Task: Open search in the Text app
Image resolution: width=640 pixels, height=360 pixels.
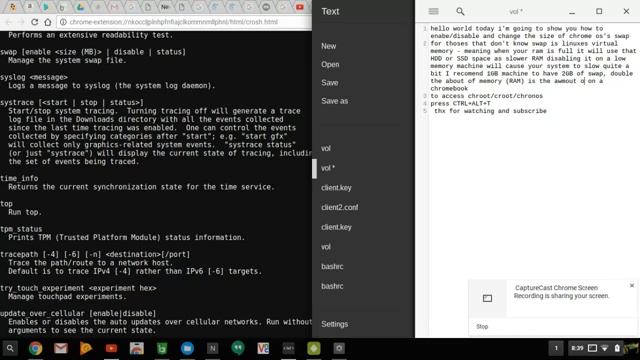Action: 460,11
